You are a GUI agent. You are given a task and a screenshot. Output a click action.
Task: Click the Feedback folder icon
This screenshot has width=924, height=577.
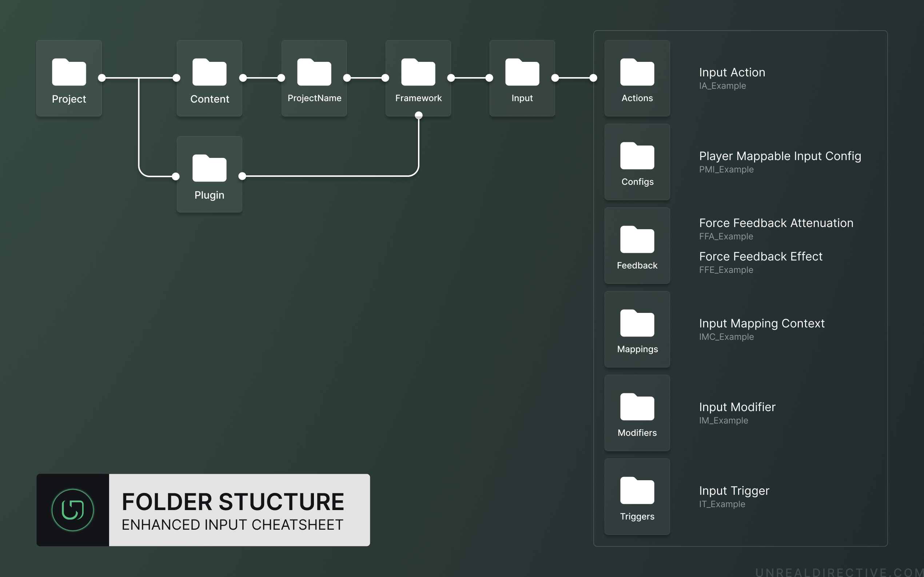tap(637, 240)
